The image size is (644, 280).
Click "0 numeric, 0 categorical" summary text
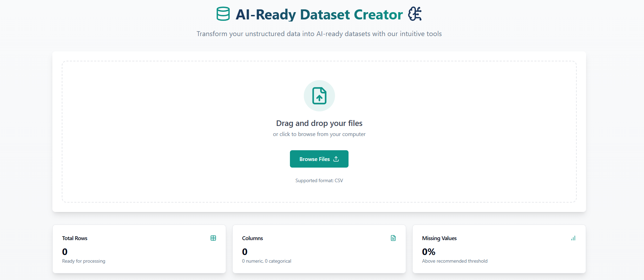pyautogui.click(x=266, y=261)
